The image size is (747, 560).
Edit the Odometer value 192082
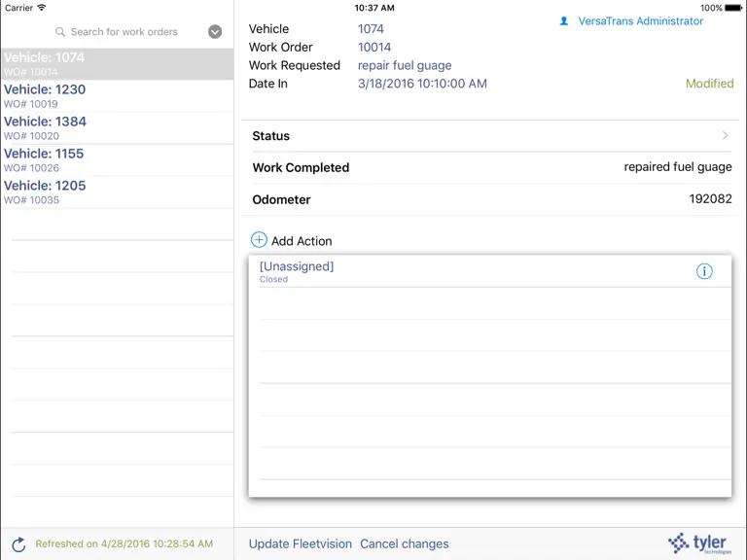coord(710,198)
